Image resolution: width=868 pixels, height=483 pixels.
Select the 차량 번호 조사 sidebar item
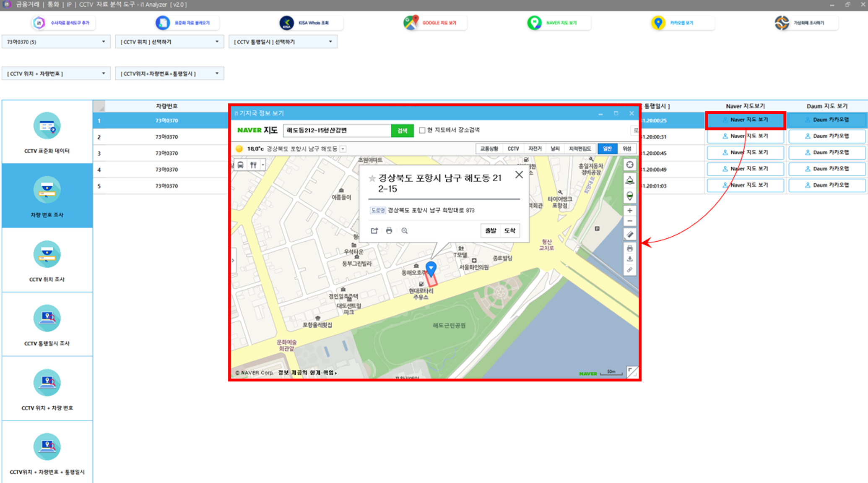[x=47, y=196]
